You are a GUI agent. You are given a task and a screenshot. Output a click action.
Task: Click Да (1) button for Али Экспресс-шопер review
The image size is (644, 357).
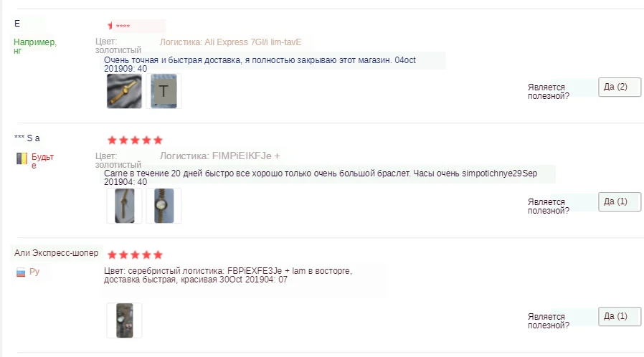tap(620, 316)
